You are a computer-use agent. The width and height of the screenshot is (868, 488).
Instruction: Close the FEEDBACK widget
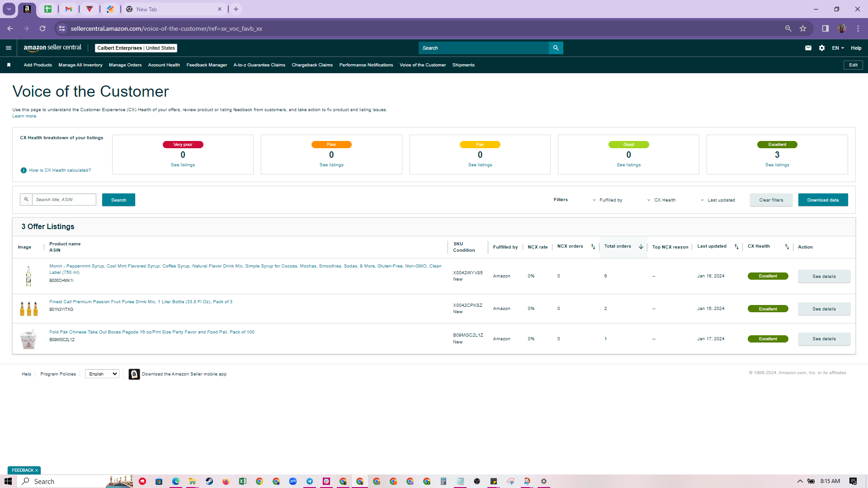pyautogui.click(x=37, y=470)
